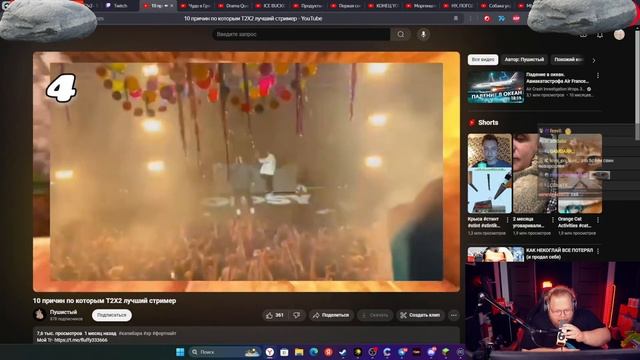Switch to the Собака ук... browser tab

496,6
